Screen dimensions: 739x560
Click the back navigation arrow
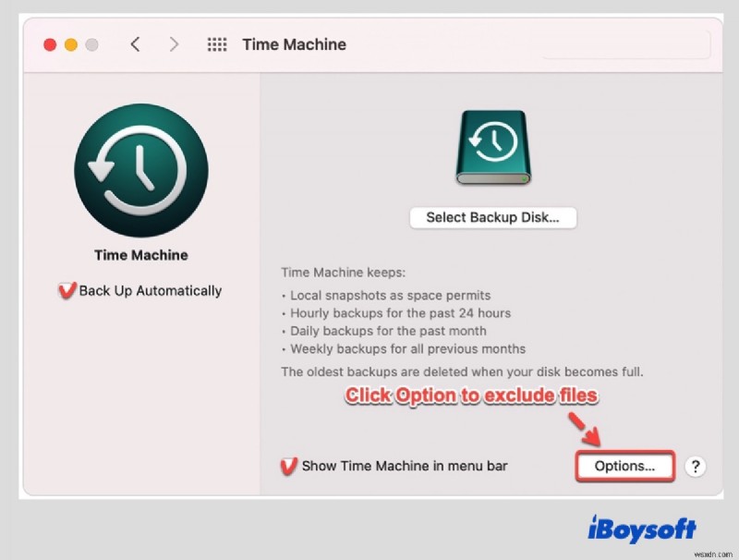136,43
